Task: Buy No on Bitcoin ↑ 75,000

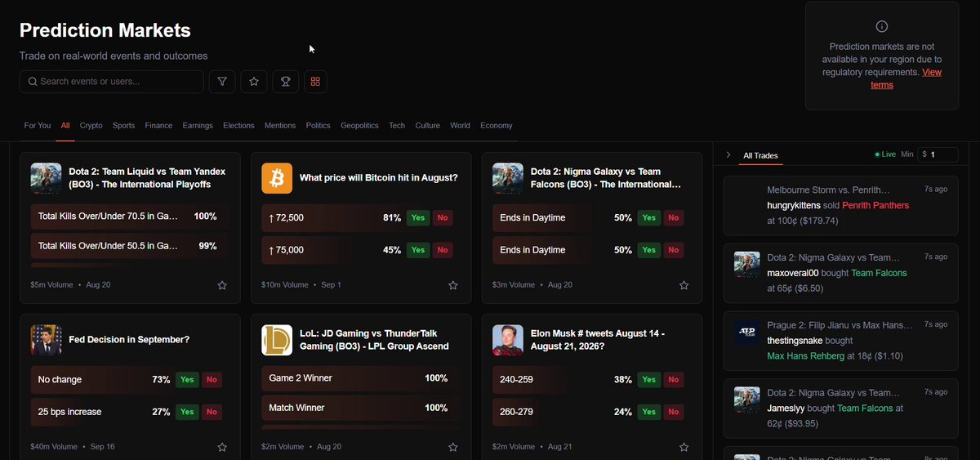Action: point(443,250)
